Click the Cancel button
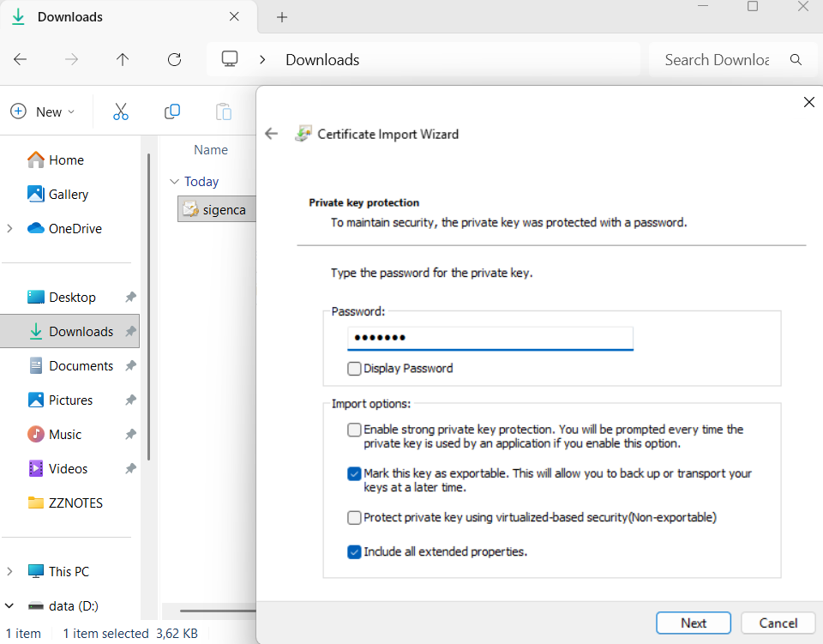The height and width of the screenshot is (644, 823). click(x=778, y=623)
